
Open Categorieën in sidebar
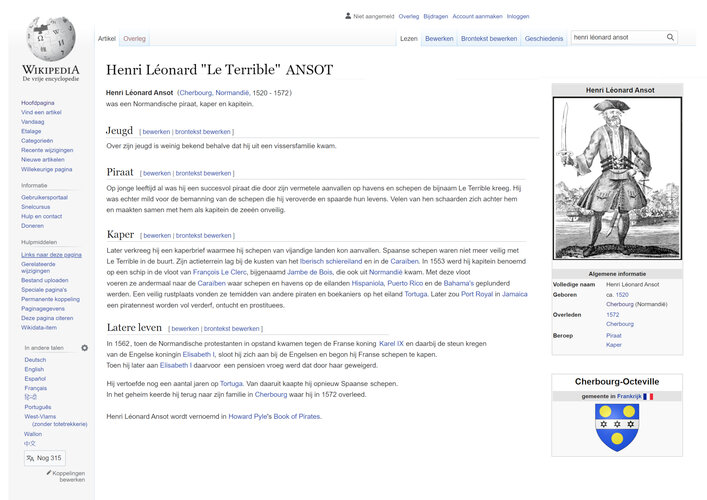pyautogui.click(x=37, y=141)
